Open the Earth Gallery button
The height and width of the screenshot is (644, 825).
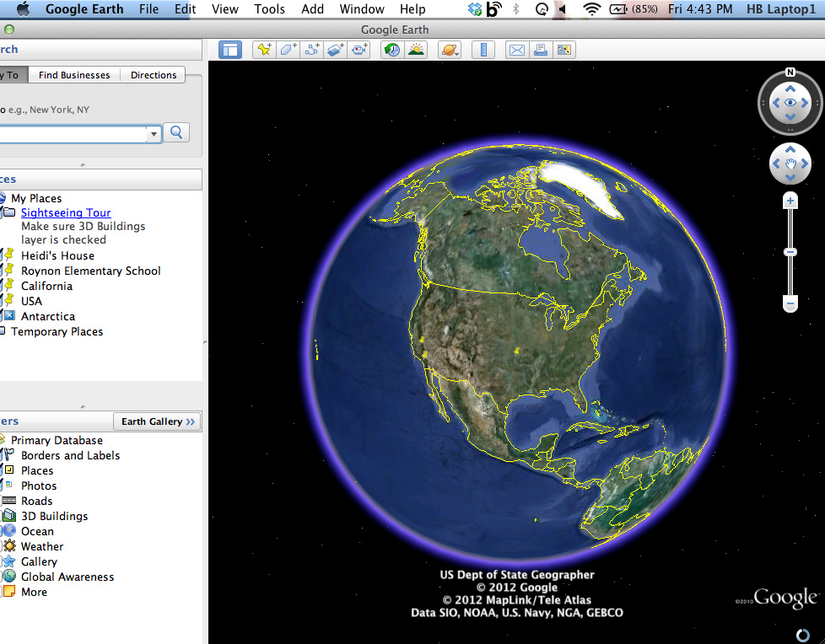(157, 421)
